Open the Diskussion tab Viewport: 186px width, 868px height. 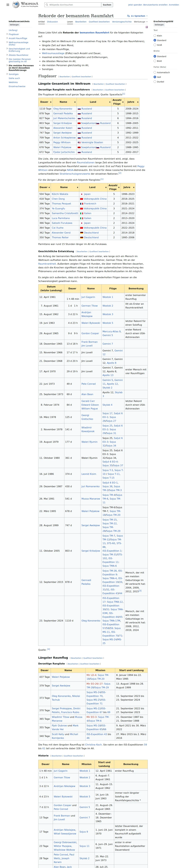(x=52, y=22)
